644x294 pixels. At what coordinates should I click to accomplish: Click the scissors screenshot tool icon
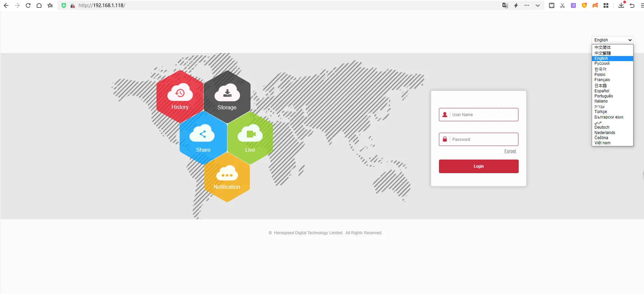(x=563, y=5)
